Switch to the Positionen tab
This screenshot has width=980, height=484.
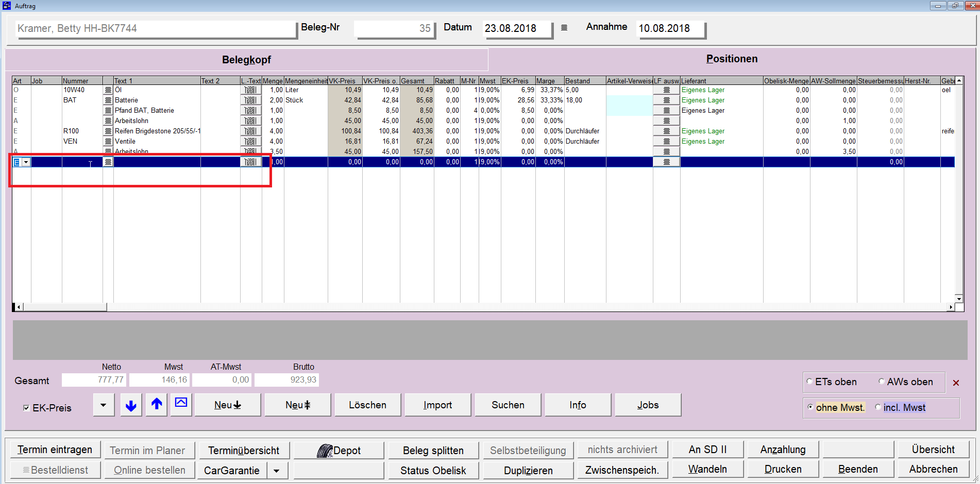click(x=732, y=59)
